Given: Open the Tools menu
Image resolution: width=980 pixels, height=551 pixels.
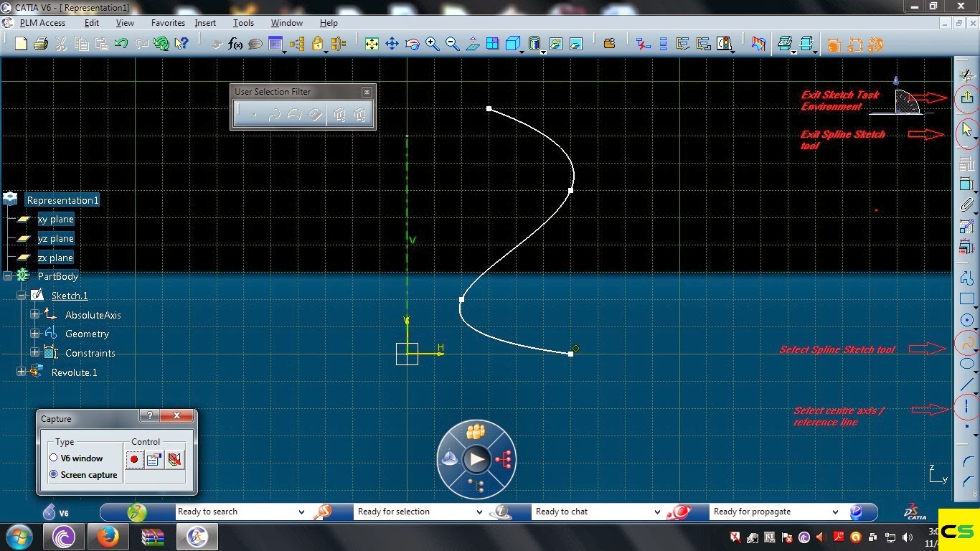Looking at the screenshot, I should (x=243, y=23).
